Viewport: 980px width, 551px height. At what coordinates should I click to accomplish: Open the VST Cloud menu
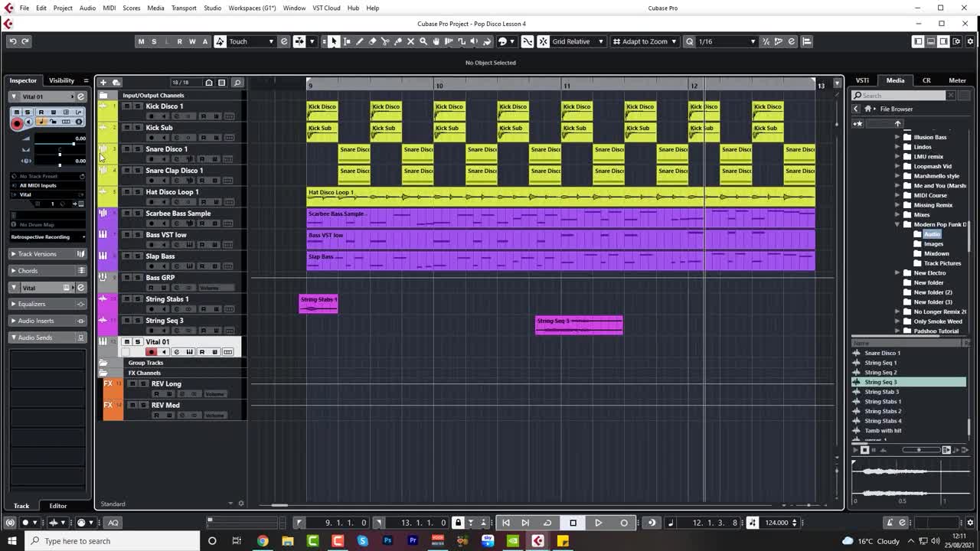pos(326,8)
